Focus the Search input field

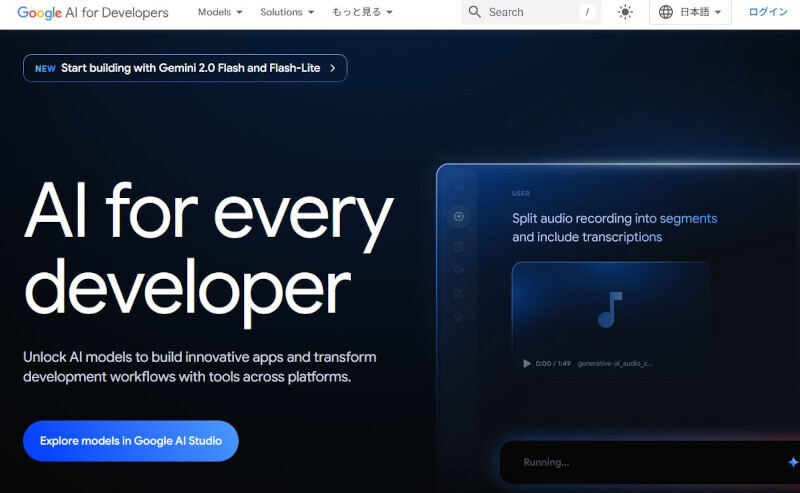[x=531, y=12]
